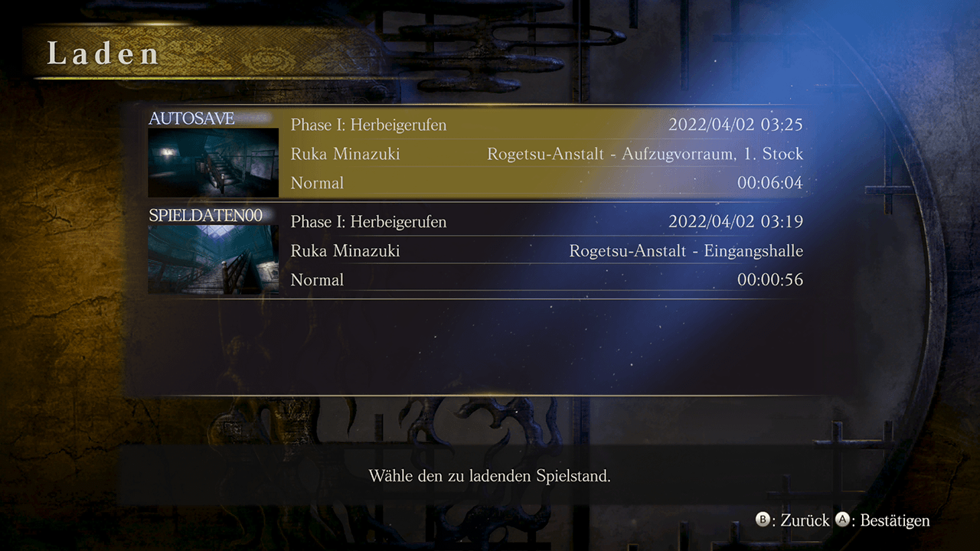This screenshot has height=551, width=980.
Task: Click the B button icon for Zurück
Action: coord(763,520)
